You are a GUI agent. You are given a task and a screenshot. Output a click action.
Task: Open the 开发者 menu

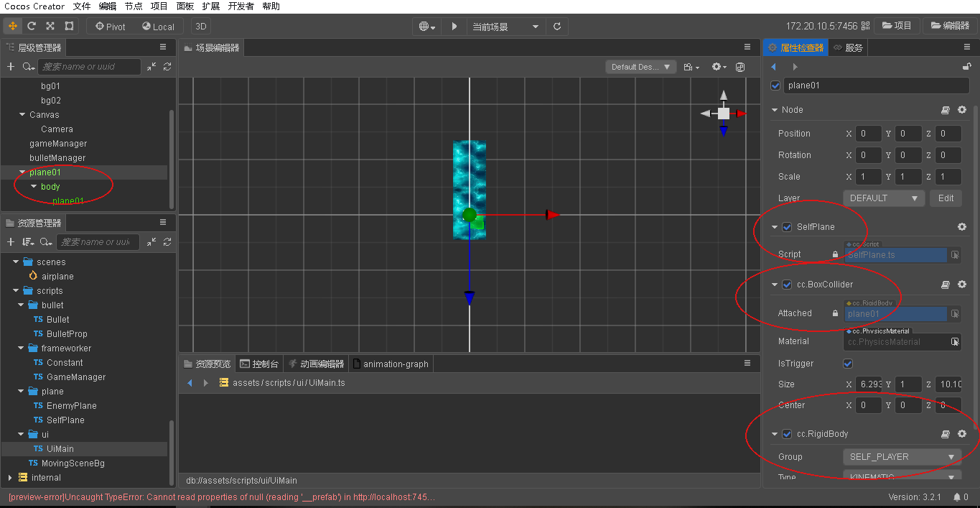[241, 6]
